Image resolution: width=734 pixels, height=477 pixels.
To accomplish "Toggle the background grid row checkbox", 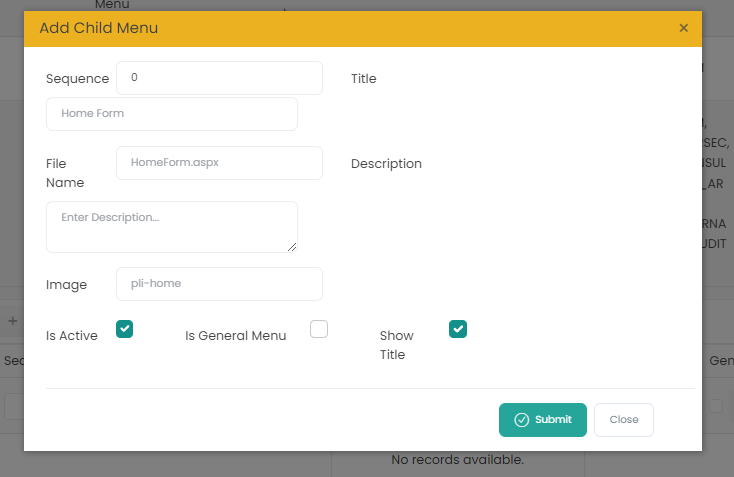I will point(716,406).
